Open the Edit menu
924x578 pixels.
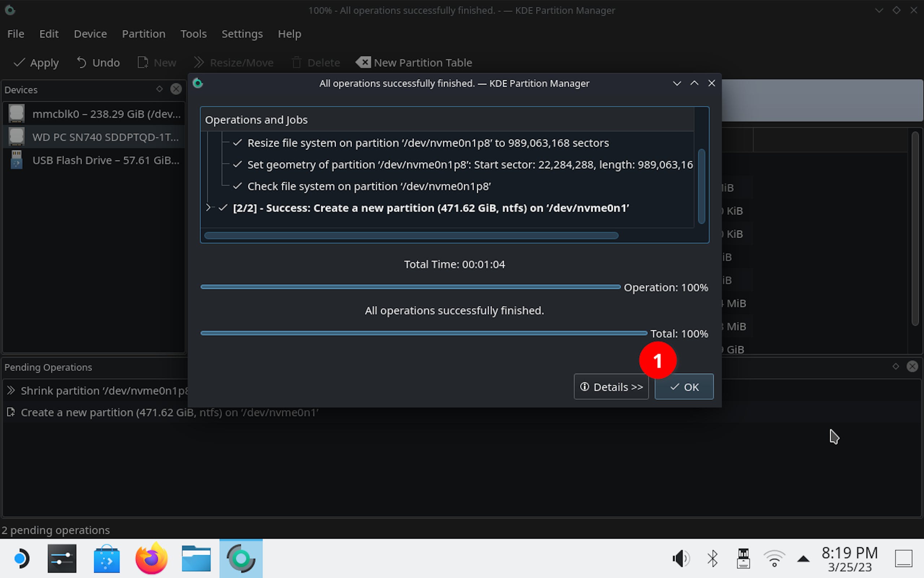coord(49,34)
